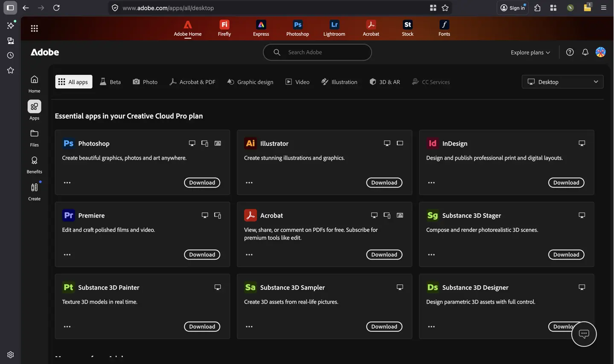Viewport: 614px width, 364px height.
Task: Open the notifications bell
Action: click(585, 52)
